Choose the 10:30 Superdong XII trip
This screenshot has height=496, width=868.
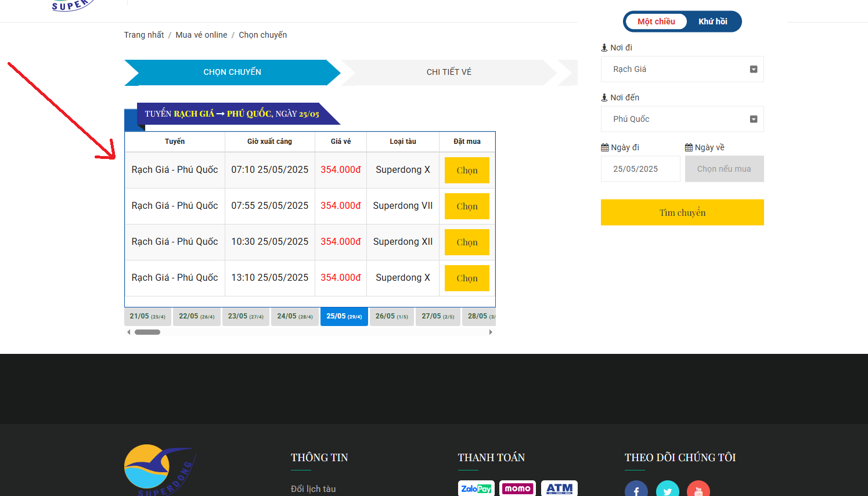[x=467, y=242]
